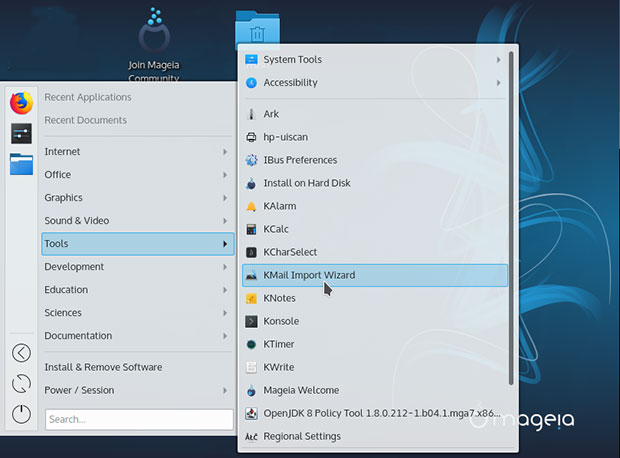This screenshot has width=620, height=458.
Task: Expand the Development category arrow
Action: click(225, 267)
